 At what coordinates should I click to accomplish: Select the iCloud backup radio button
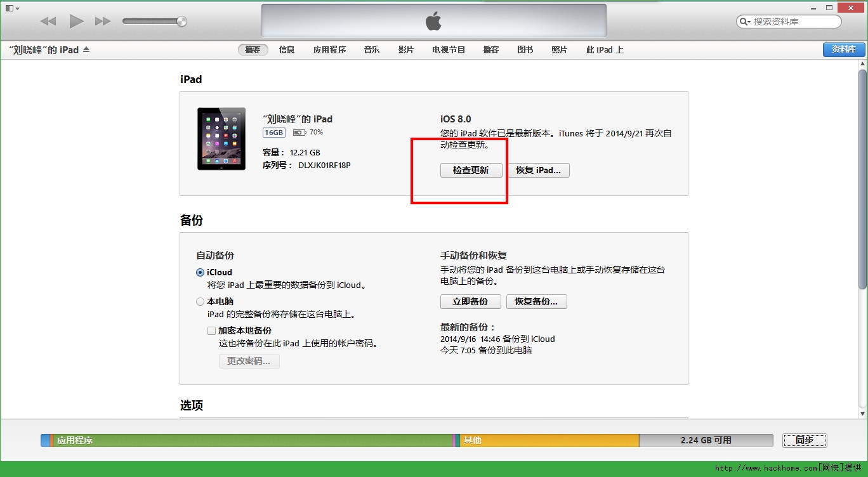(201, 273)
